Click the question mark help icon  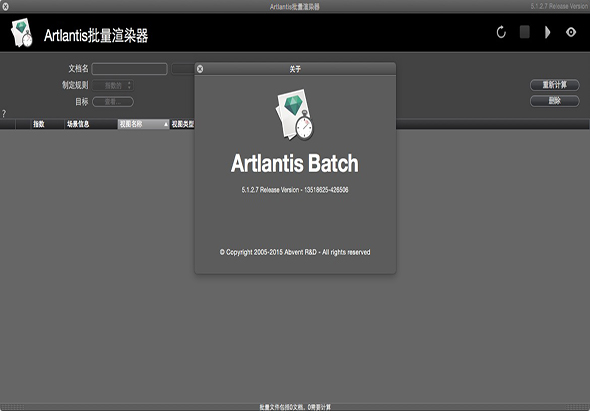(4, 114)
